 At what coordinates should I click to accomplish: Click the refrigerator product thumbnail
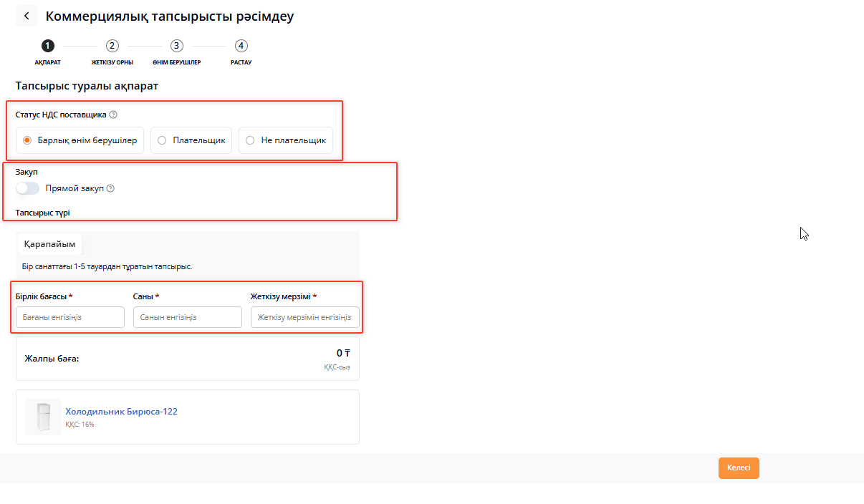coord(43,417)
